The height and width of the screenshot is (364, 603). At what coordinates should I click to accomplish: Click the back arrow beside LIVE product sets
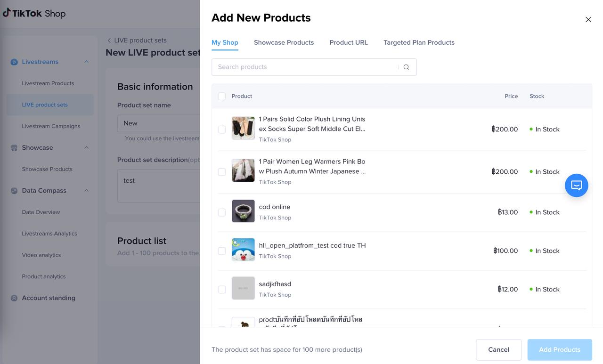pos(109,40)
